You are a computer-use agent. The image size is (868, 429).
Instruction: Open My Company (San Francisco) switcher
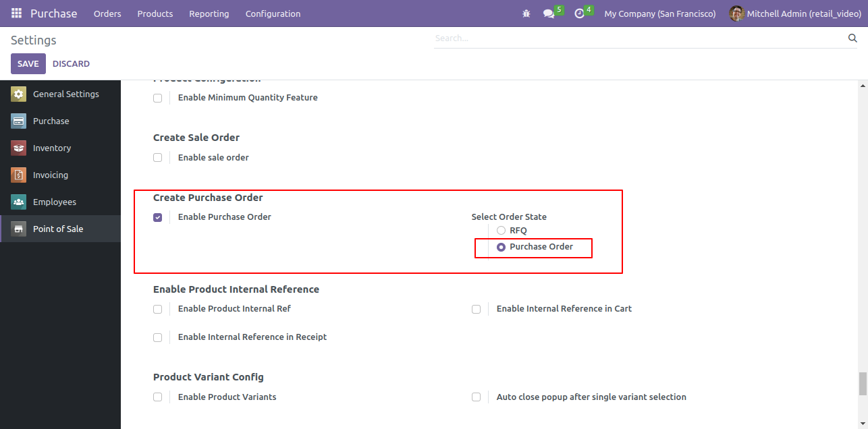coord(660,13)
